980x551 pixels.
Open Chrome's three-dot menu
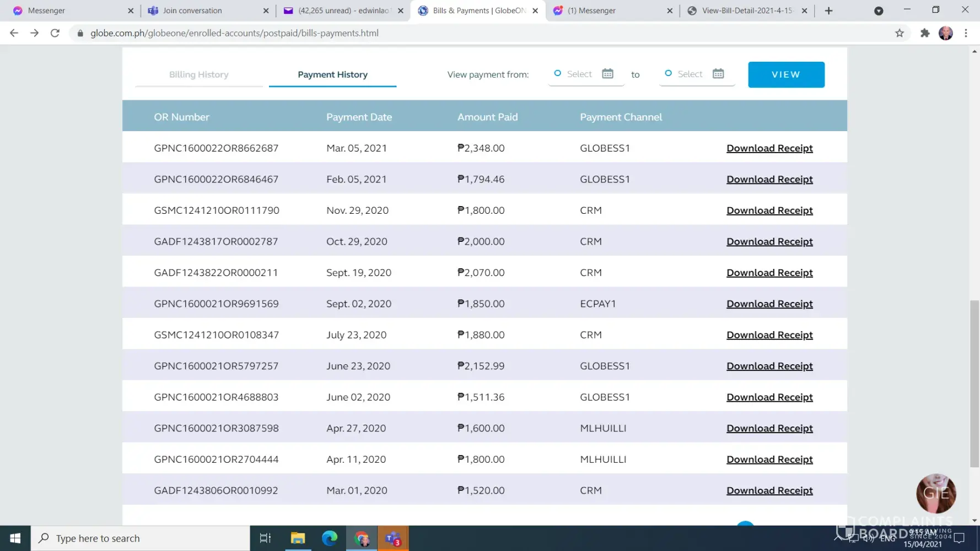coord(966,33)
